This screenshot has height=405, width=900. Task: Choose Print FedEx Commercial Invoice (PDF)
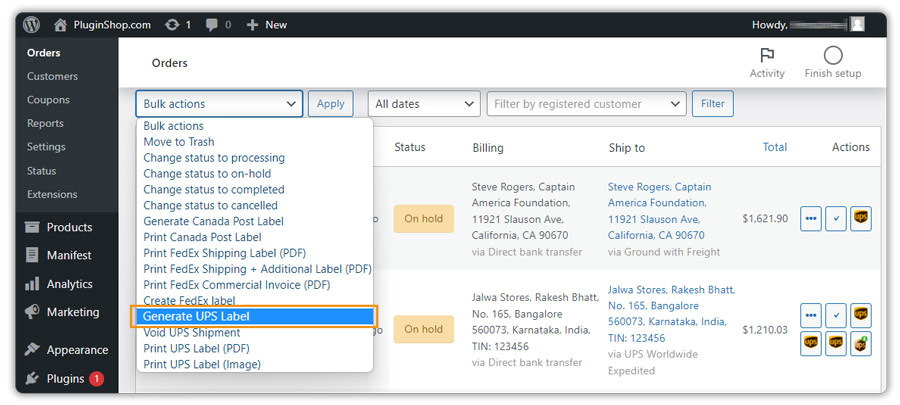pyautogui.click(x=236, y=285)
